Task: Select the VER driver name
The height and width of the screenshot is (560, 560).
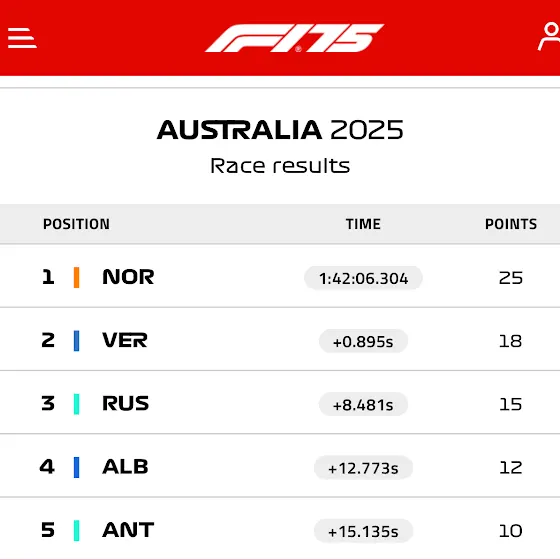Action: click(125, 340)
